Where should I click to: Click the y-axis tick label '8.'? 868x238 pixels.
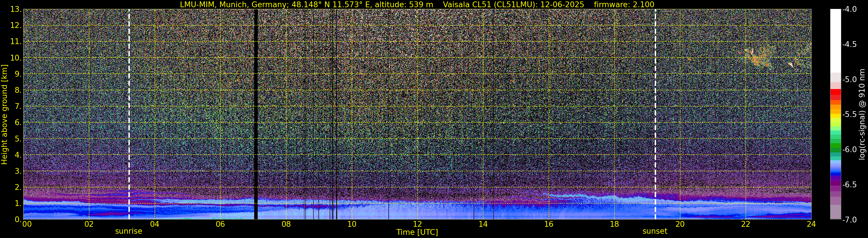click(x=18, y=90)
